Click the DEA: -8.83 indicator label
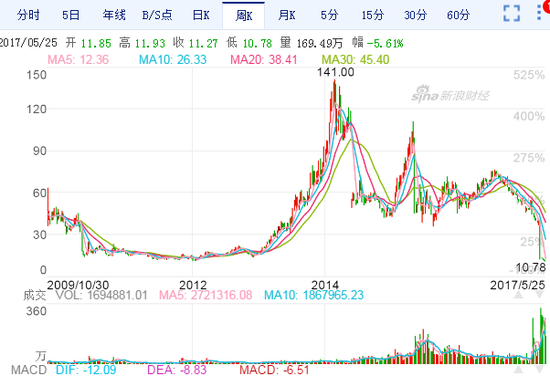Screen dimensions: 550x376 click(x=177, y=370)
